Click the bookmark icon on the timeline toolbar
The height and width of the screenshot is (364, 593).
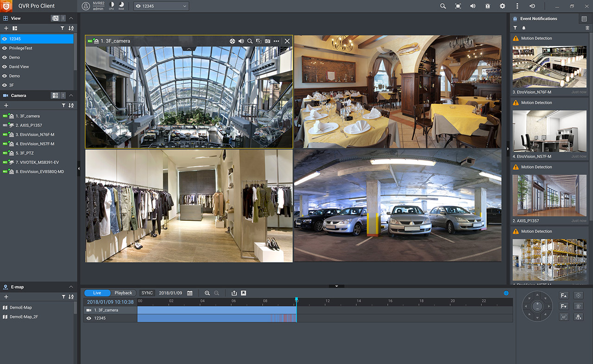click(243, 293)
